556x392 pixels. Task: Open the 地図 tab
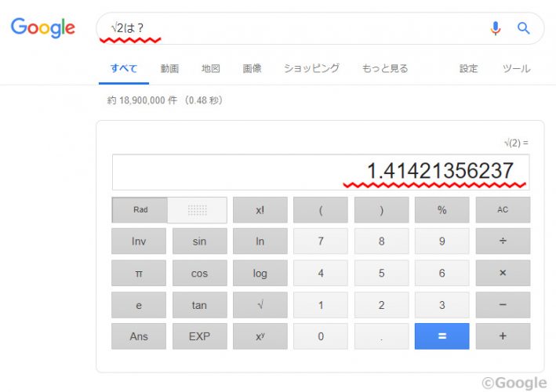tap(211, 68)
